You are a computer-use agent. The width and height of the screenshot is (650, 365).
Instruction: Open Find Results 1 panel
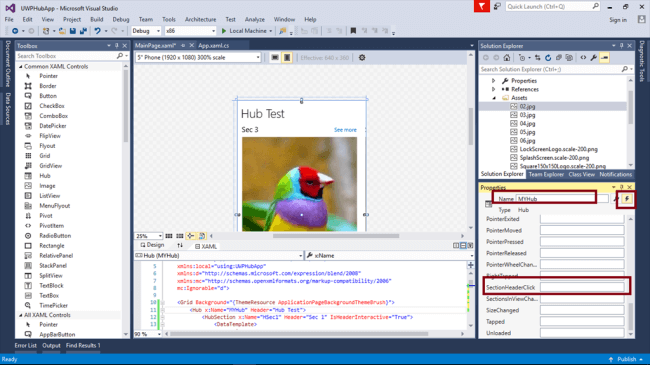coord(83,346)
